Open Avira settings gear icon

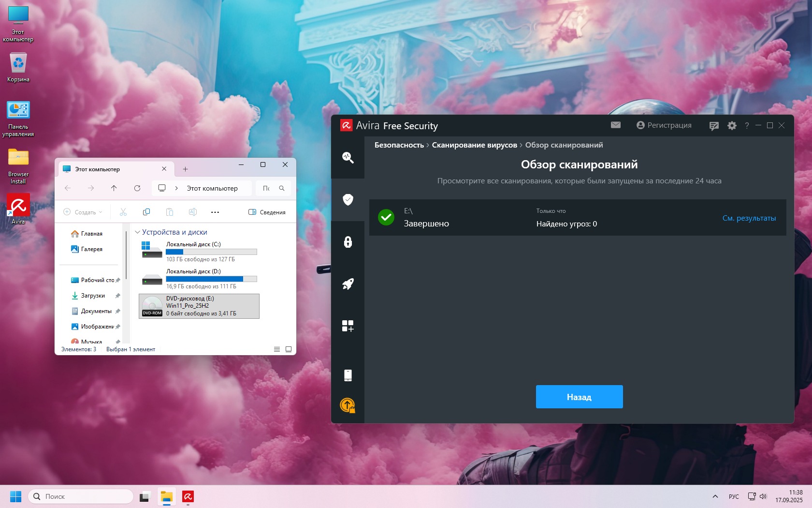[732, 126]
